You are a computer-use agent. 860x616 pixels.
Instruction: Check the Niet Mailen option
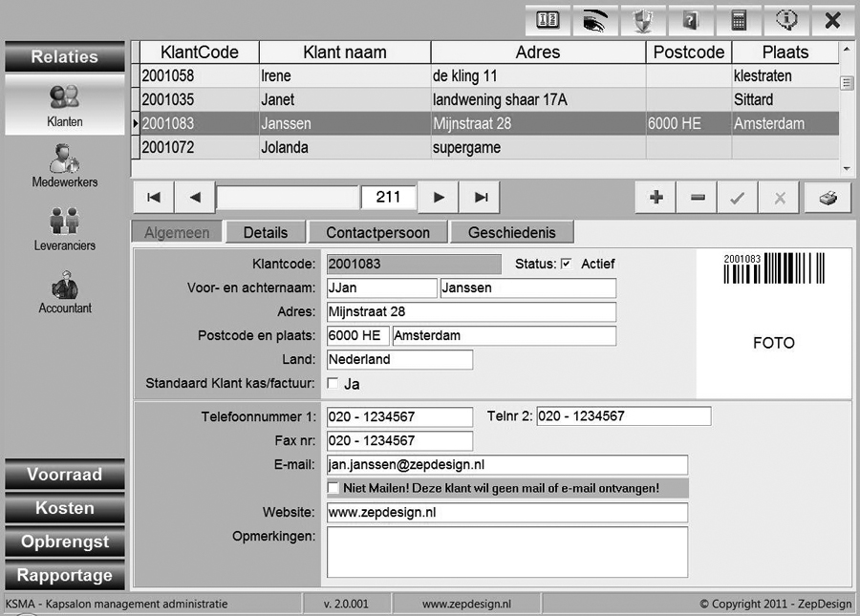pos(333,488)
